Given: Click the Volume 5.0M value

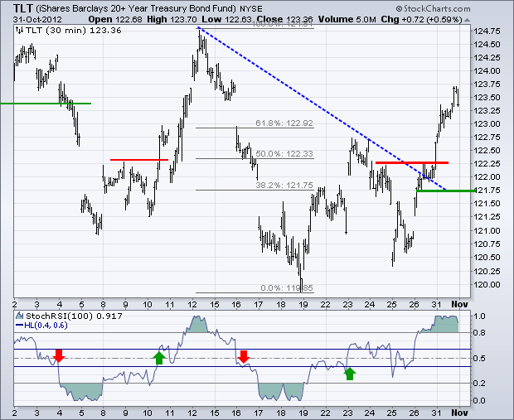Looking at the screenshot, I should coord(347,19).
